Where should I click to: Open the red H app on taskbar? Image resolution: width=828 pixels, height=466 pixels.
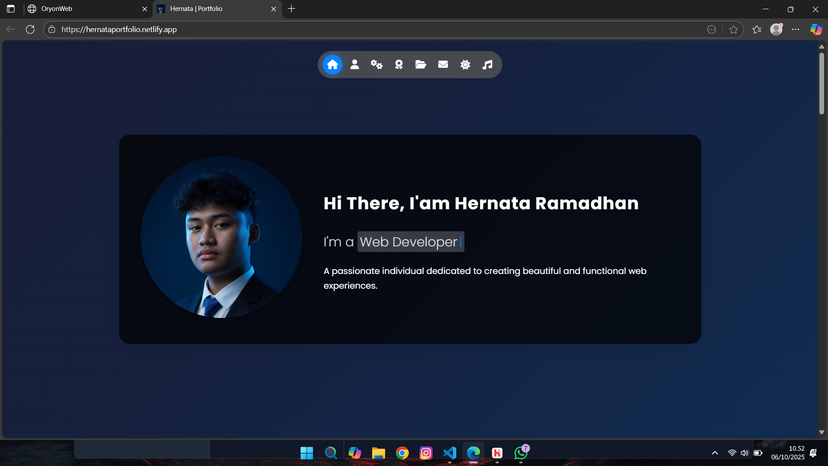(x=497, y=453)
